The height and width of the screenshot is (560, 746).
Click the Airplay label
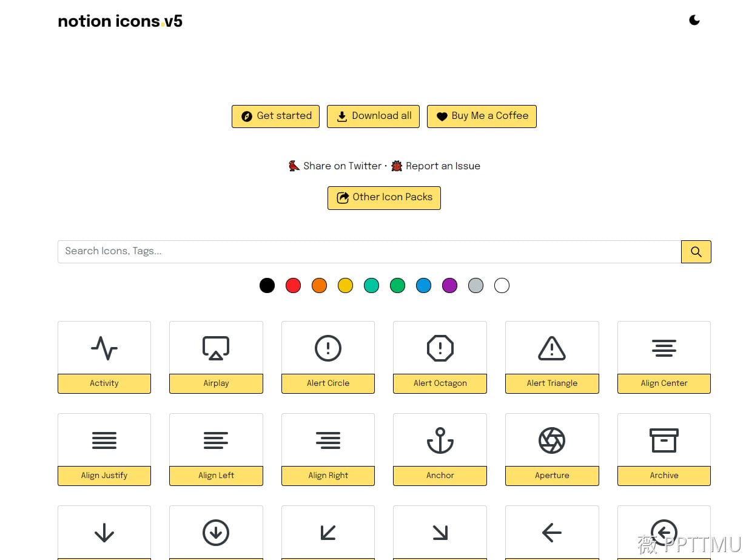coord(216,383)
